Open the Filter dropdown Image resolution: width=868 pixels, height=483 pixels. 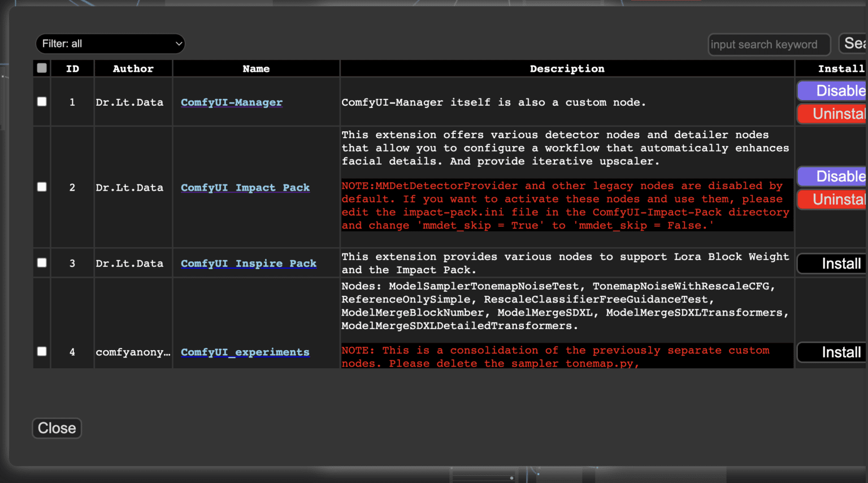click(110, 44)
